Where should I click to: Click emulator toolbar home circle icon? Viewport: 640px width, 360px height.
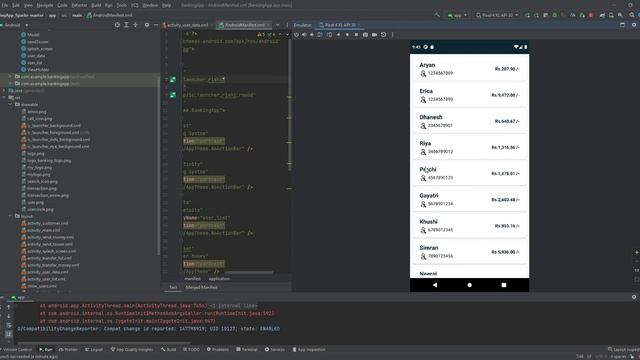coord(347,35)
